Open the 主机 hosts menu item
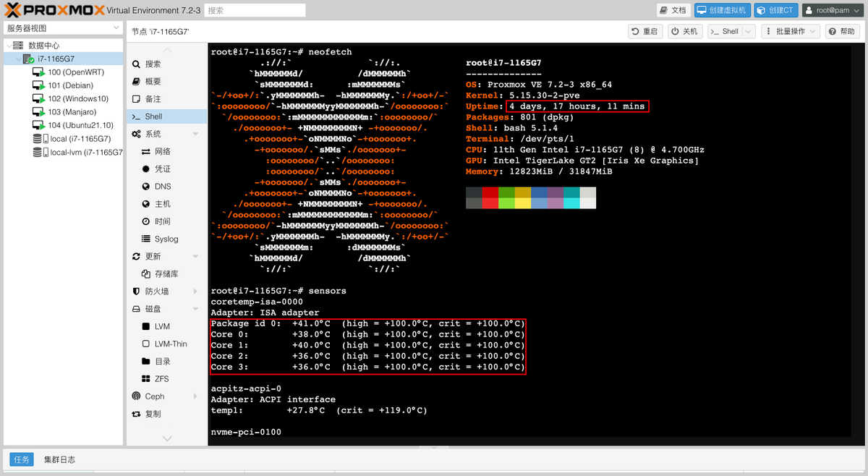The height and width of the screenshot is (476, 868). [166, 204]
